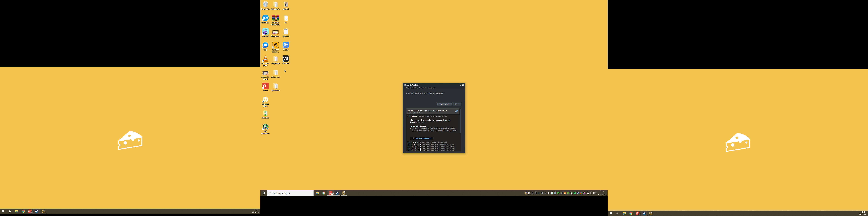
Task: Expand the 28 February news entry
Action: (x=409, y=144)
